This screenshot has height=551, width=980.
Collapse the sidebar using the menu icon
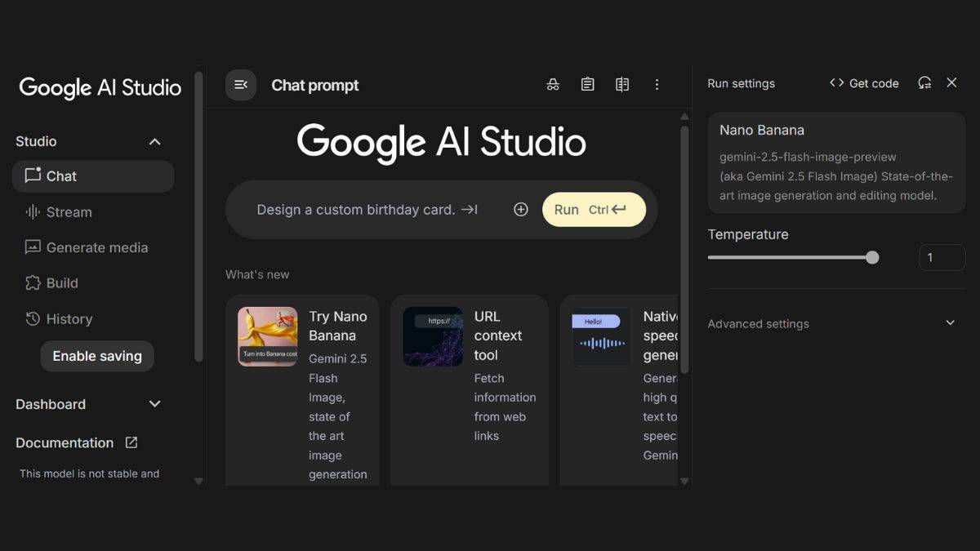[x=241, y=85]
